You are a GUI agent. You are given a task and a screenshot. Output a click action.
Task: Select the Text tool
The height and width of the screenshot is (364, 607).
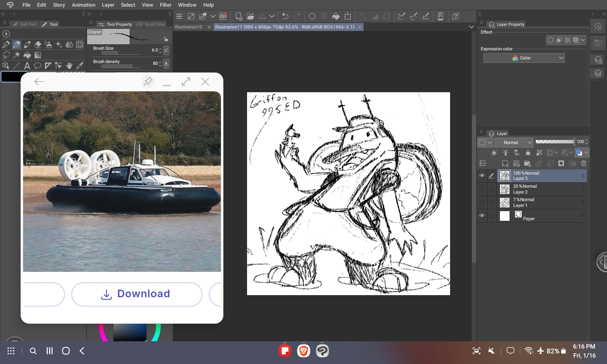[27, 66]
